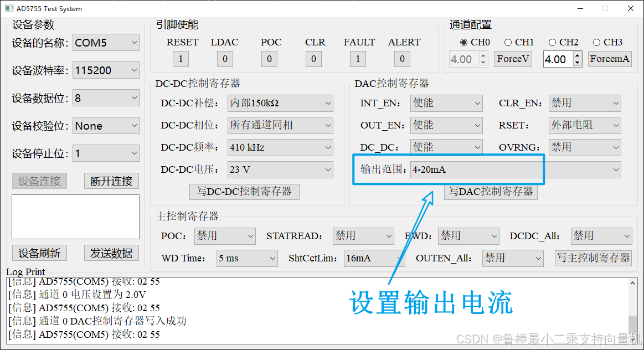Click the 断开连接 button
This screenshot has height=350, width=644.
click(111, 181)
